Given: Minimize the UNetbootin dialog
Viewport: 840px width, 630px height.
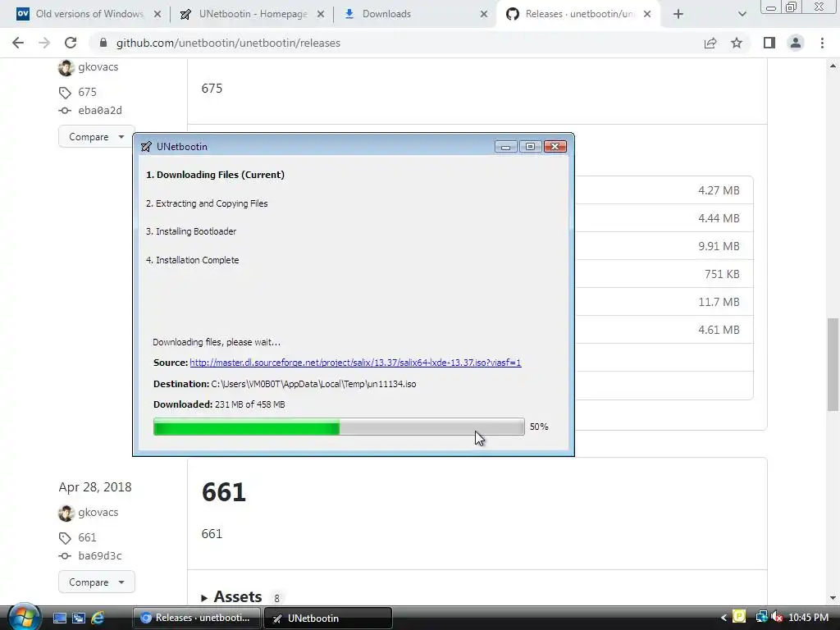Looking at the screenshot, I should point(505,147).
